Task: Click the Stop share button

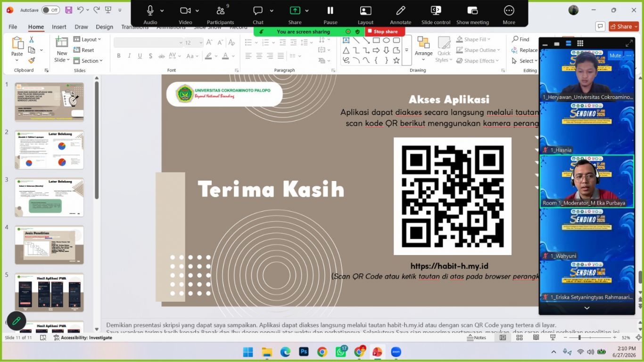Action: 385,32
